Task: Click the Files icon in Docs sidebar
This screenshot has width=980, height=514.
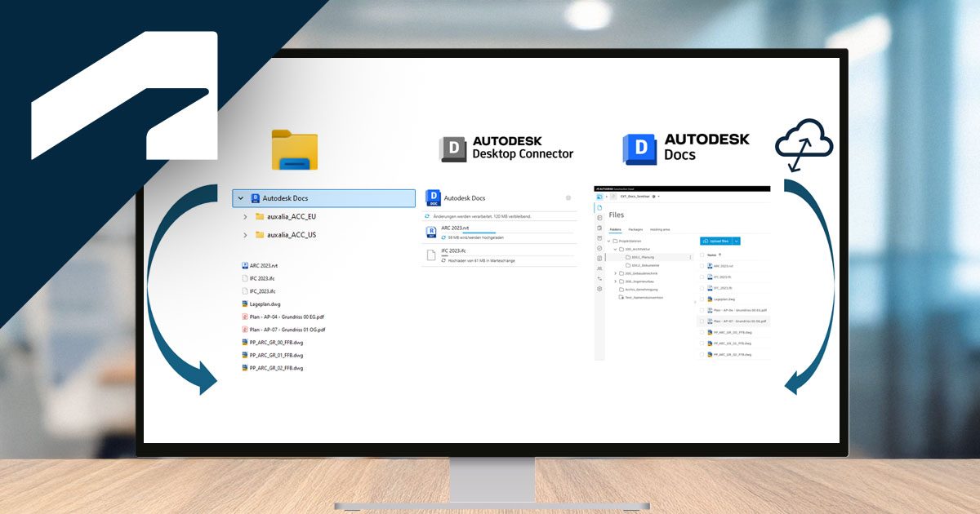Action: [x=599, y=207]
